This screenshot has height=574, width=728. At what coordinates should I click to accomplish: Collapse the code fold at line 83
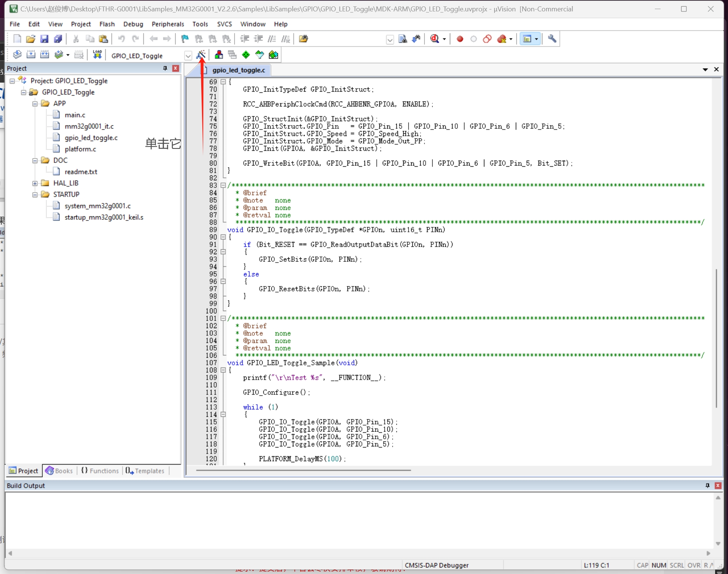pyautogui.click(x=223, y=185)
